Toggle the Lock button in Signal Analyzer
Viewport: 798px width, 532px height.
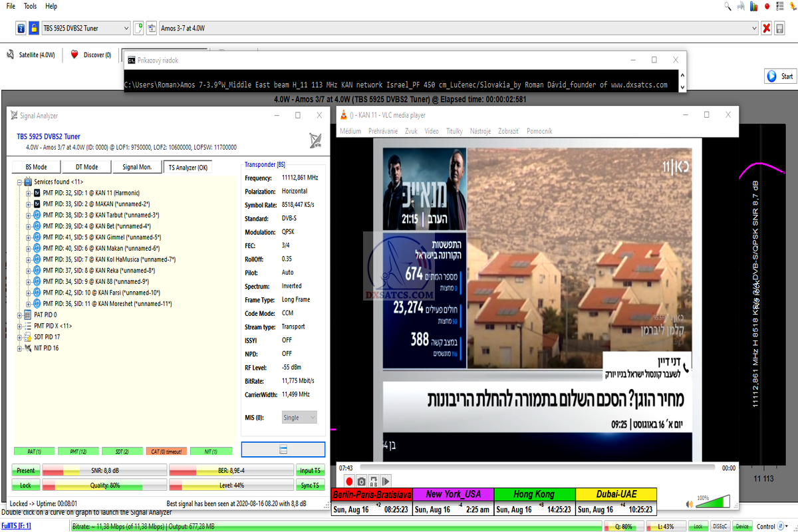coord(26,485)
